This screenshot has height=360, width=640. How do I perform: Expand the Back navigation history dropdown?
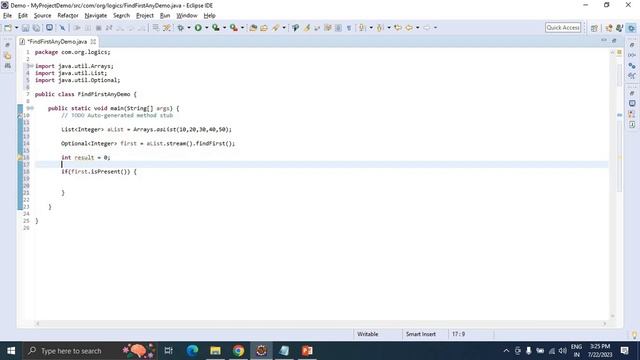(418, 28)
